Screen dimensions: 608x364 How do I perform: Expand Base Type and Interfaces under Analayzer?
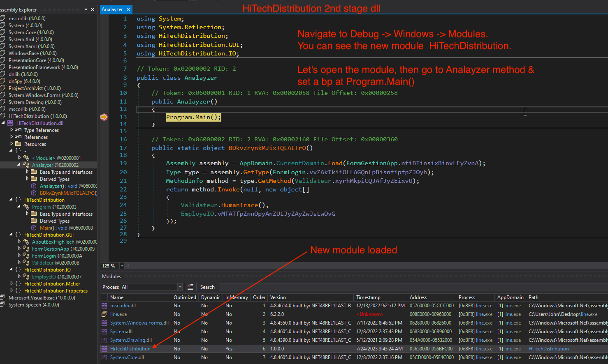click(27, 172)
